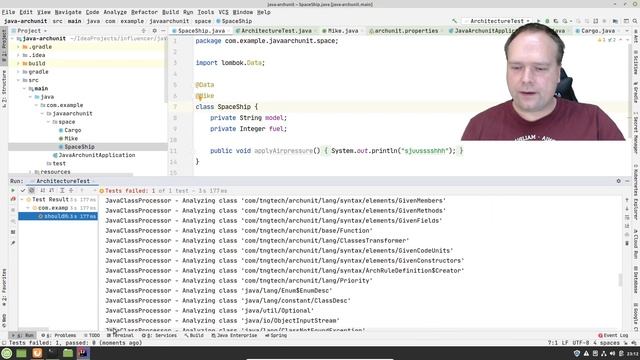Click the Build project hammer icon
The image size is (640, 360).
coord(454,21)
